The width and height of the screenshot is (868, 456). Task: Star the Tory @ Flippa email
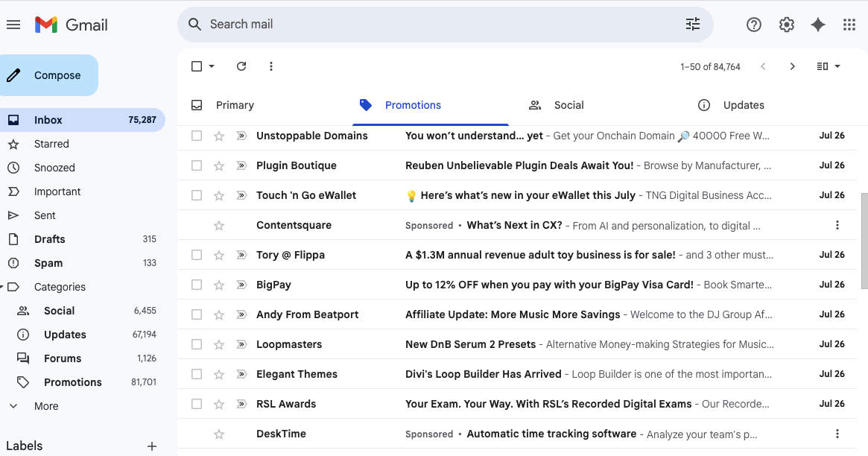pos(219,255)
